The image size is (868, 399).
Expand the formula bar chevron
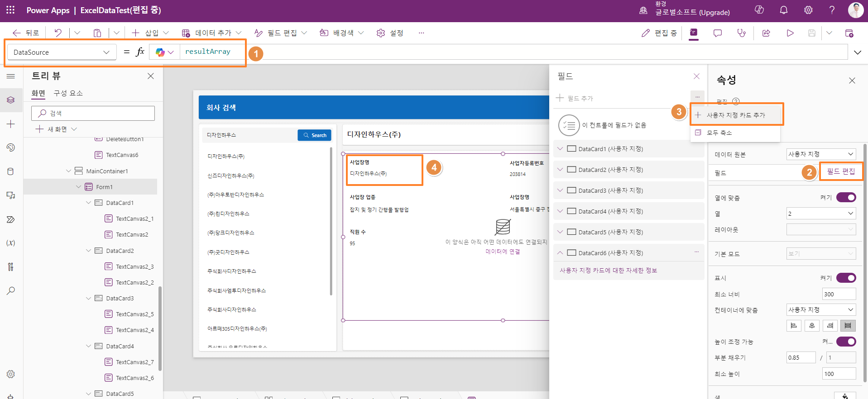coord(858,52)
